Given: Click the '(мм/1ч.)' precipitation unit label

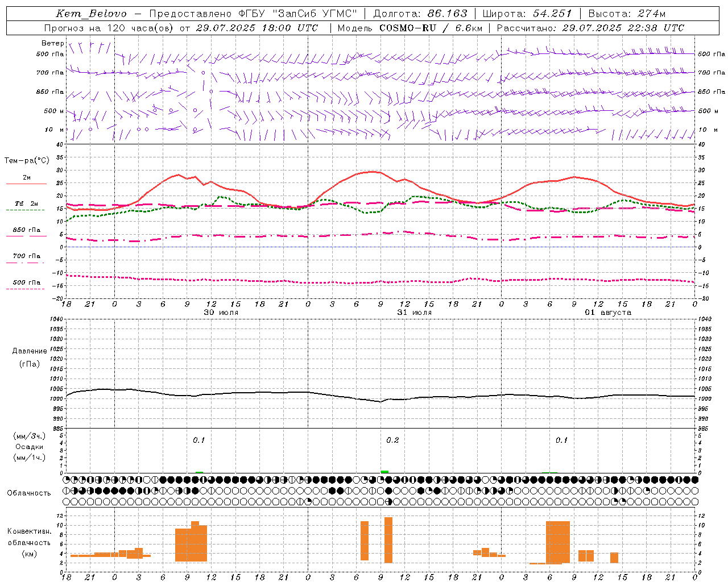Looking at the screenshot, I should point(30,458).
